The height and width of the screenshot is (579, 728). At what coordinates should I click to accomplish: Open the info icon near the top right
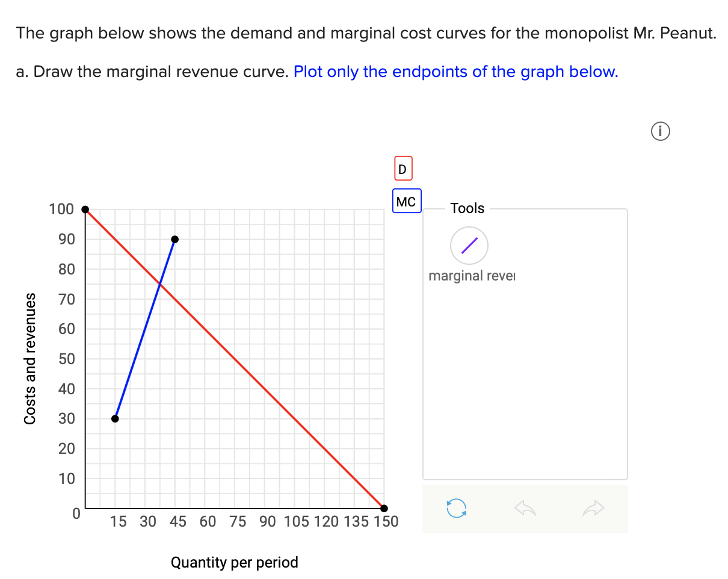click(660, 131)
